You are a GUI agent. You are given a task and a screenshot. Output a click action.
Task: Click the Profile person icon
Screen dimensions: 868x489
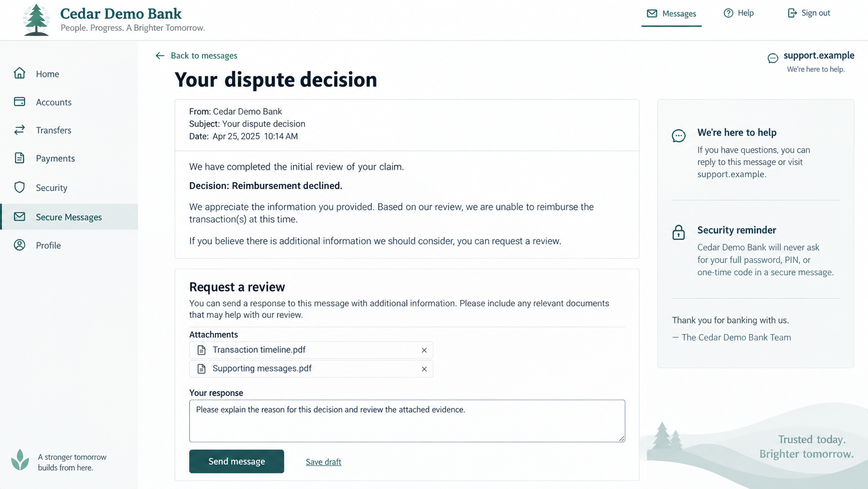20,245
